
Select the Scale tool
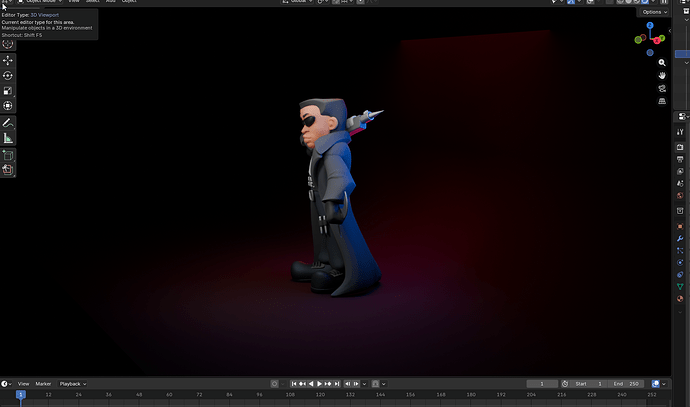(7, 91)
